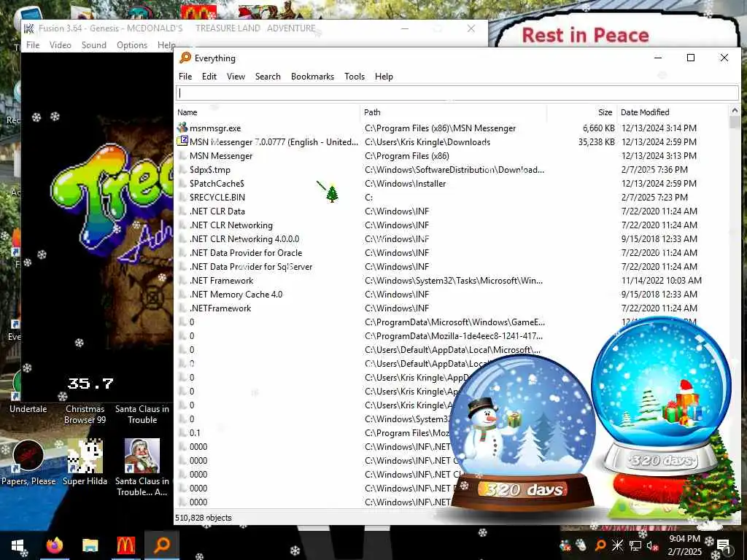Click the folder icon for $RECYCLE.BIN
This screenshot has width=747, height=560.
point(182,197)
